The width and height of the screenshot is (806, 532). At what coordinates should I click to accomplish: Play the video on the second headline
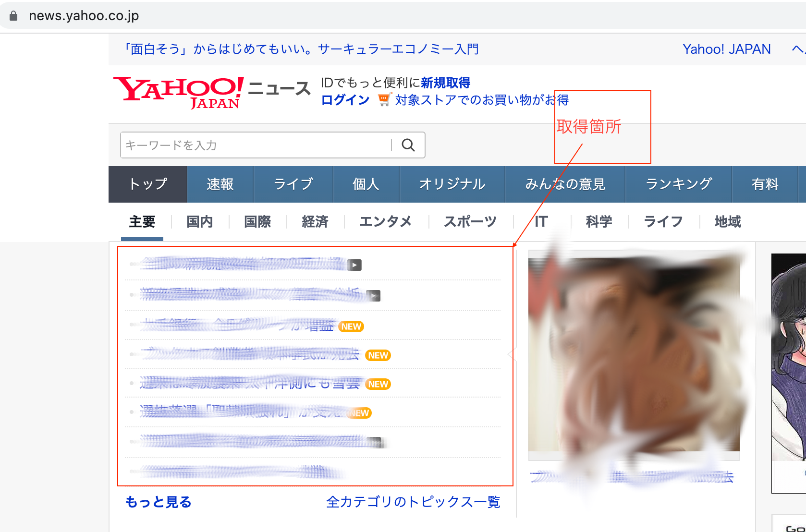[373, 295]
